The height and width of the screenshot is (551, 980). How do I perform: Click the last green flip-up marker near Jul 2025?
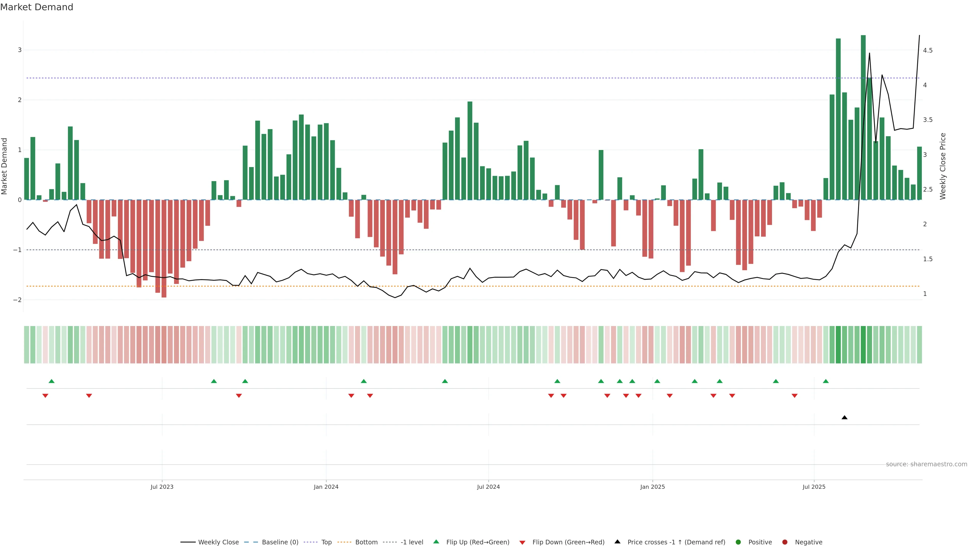(x=826, y=381)
